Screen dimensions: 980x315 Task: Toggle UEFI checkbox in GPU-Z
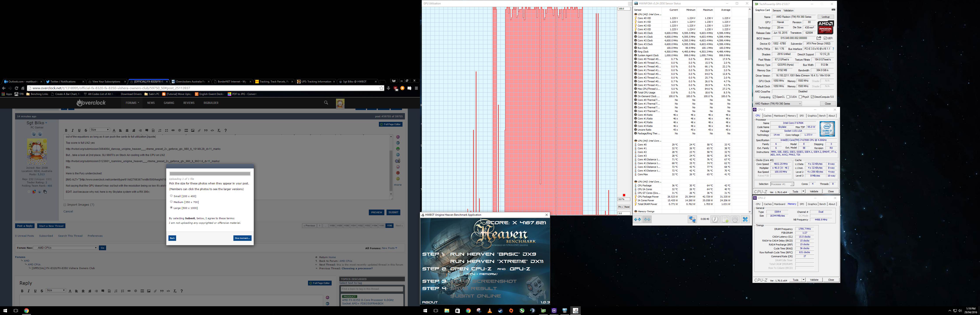[825, 38]
